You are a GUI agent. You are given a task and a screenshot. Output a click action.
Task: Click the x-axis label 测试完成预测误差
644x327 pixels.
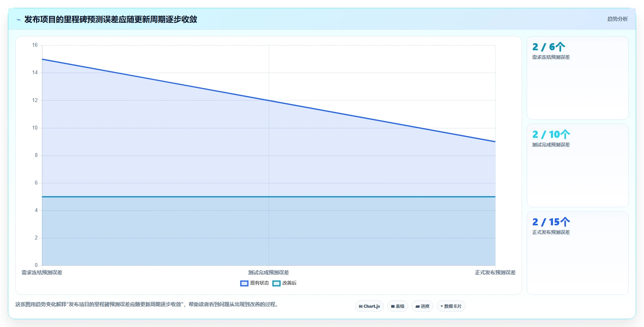pyautogui.click(x=269, y=272)
